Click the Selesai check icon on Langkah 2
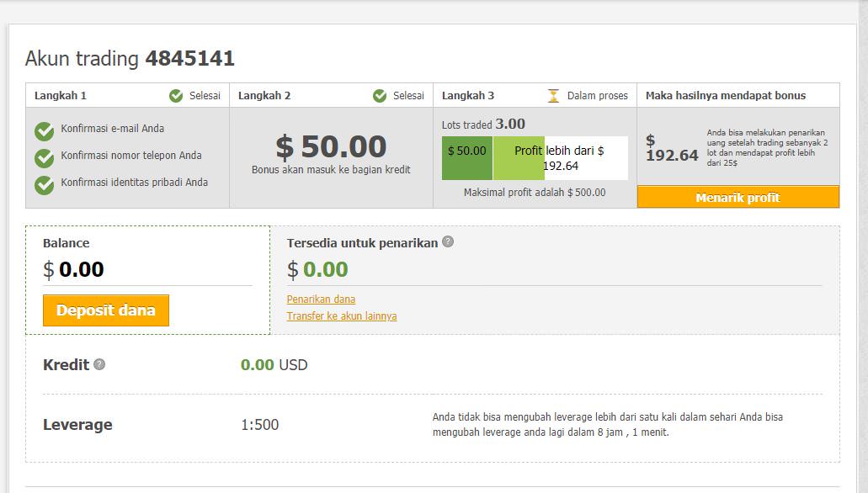 [379, 95]
